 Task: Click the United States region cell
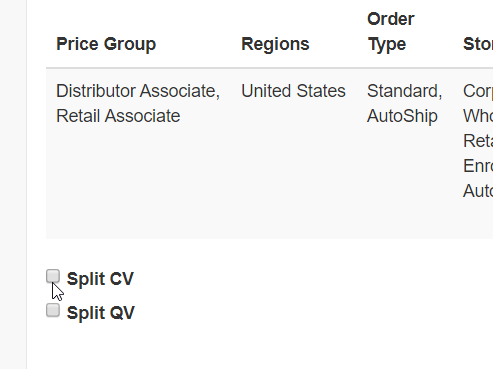click(x=293, y=91)
